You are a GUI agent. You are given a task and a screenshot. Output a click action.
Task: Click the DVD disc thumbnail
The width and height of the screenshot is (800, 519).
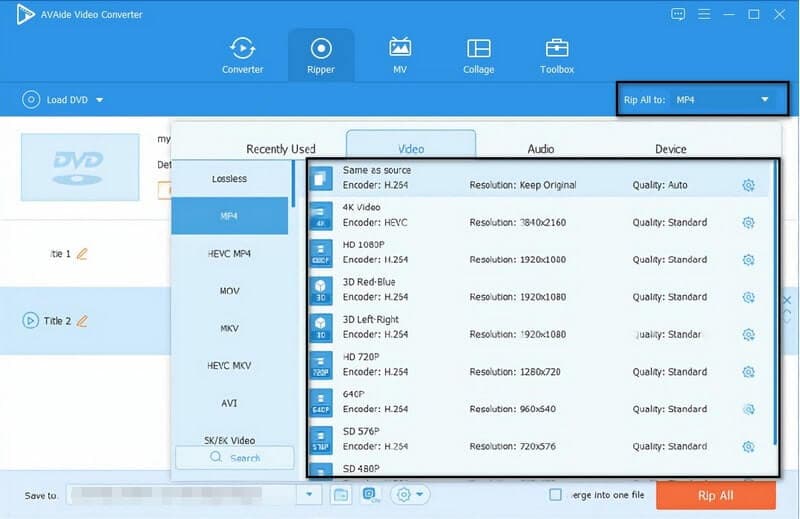click(x=80, y=167)
